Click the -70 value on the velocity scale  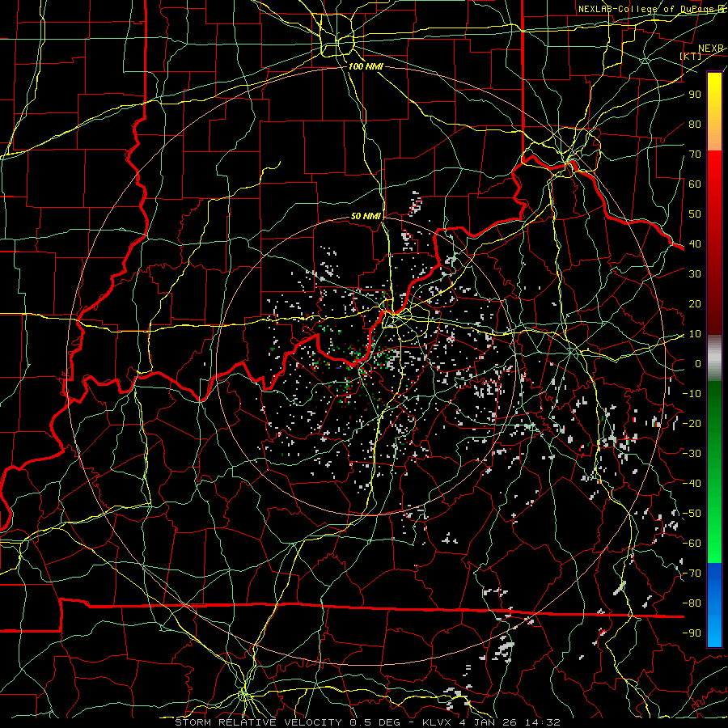tap(692, 574)
